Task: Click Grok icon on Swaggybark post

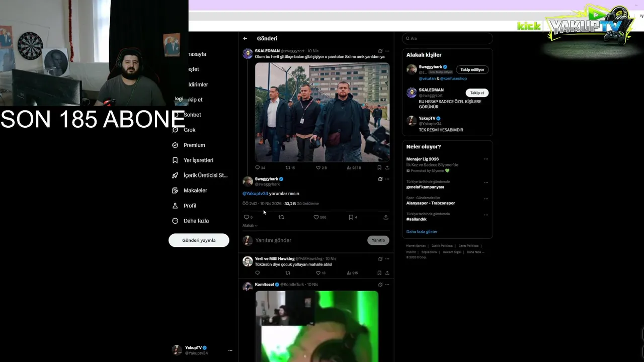Action: pyautogui.click(x=380, y=178)
